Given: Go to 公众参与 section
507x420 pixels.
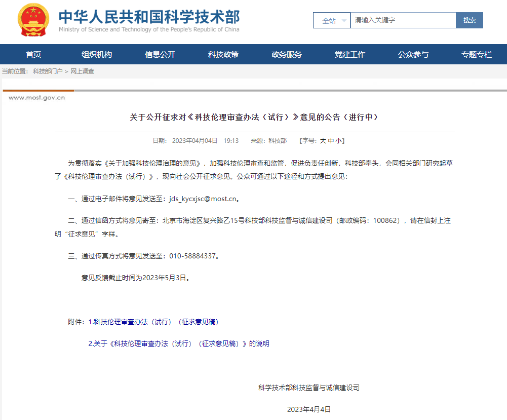Looking at the screenshot, I should click(413, 55).
